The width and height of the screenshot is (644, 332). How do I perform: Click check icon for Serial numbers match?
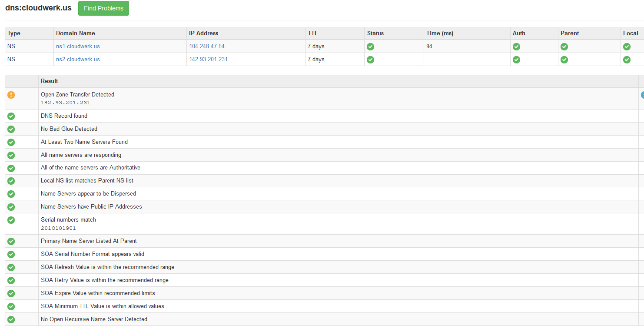11,220
